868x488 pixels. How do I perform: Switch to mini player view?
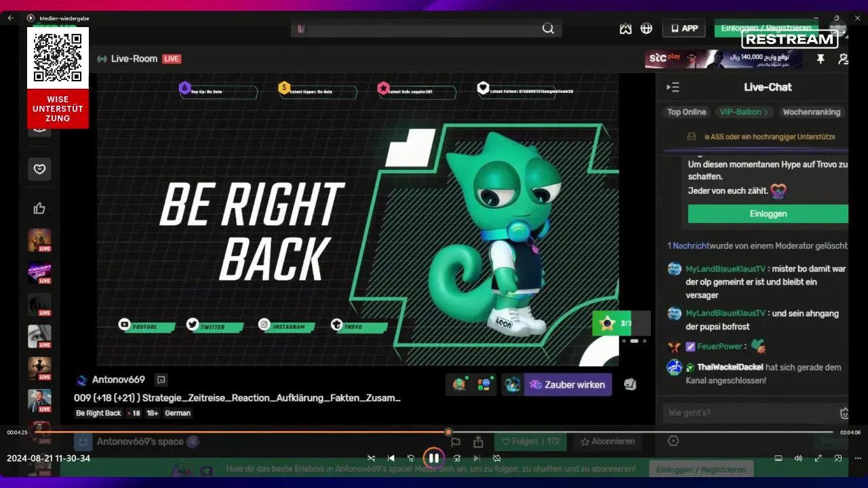tap(838, 458)
